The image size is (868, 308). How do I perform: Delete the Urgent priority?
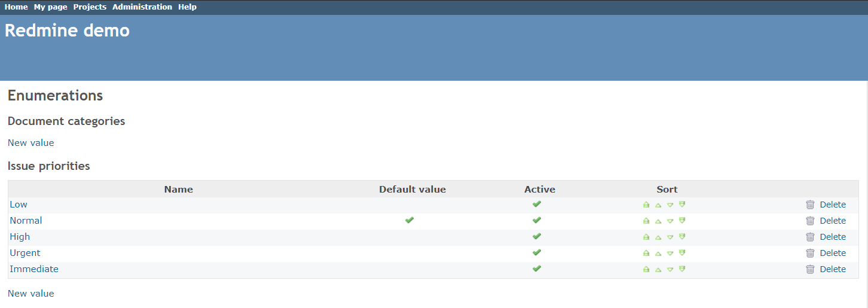[x=833, y=253]
